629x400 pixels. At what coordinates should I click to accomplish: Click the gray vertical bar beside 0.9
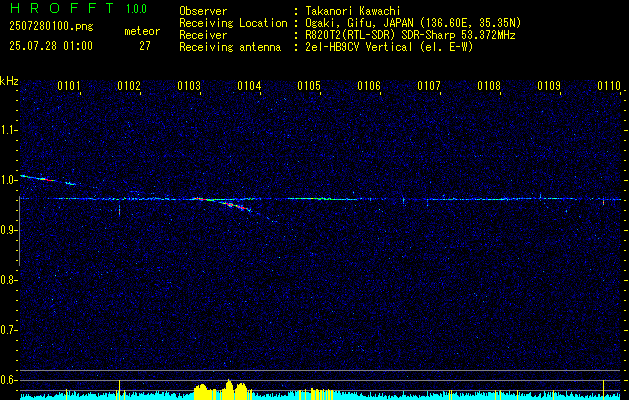[x=20, y=231]
